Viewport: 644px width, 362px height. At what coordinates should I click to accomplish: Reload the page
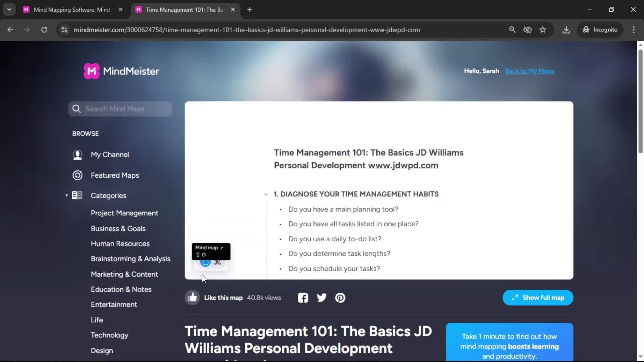[44, 30]
